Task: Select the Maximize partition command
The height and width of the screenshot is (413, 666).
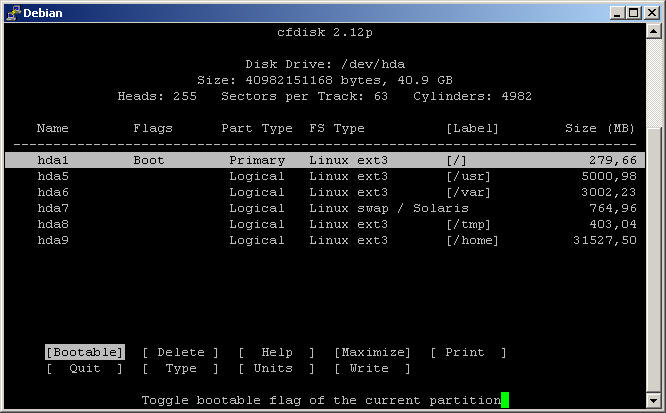Action: [372, 352]
